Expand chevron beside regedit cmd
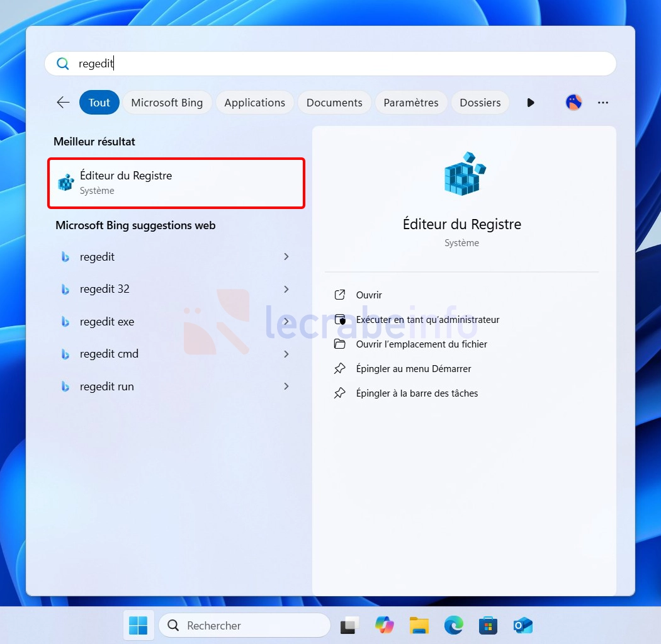This screenshot has height=644, width=661. pos(286,354)
